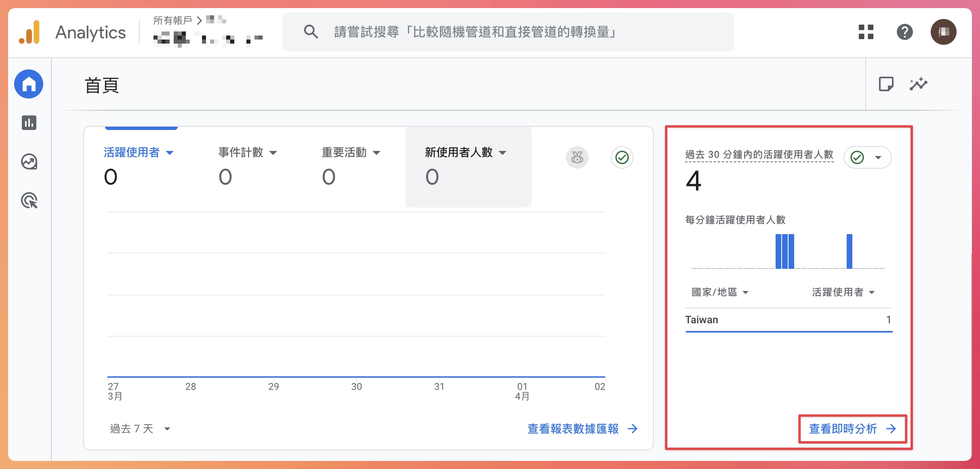The height and width of the screenshot is (469, 980).
Task: Expand the 過去 7 天 date range dropdown
Action: [139, 429]
